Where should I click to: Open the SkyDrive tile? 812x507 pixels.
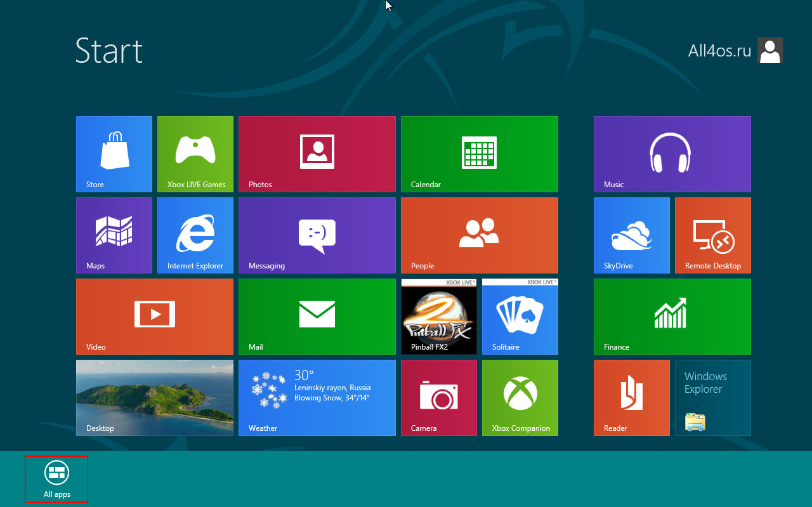point(632,235)
